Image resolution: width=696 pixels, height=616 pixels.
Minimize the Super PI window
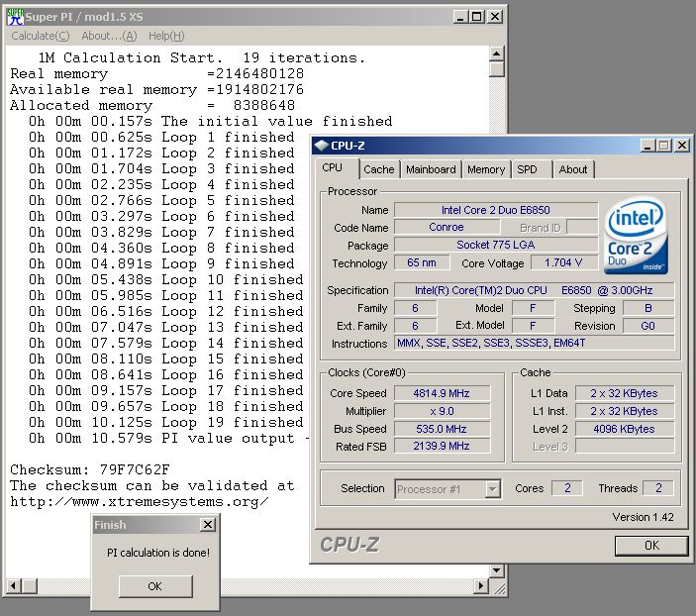pos(460,17)
